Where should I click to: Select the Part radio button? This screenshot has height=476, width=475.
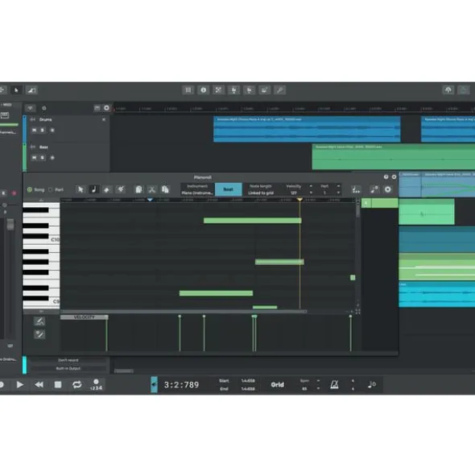51,190
